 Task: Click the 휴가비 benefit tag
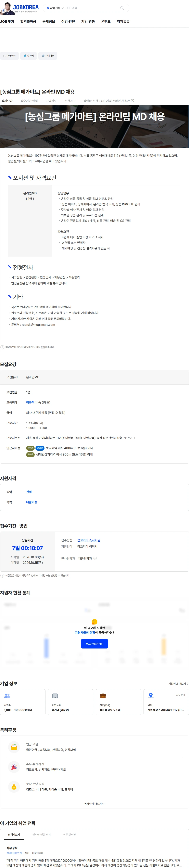pyautogui.click(x=29, y=56)
